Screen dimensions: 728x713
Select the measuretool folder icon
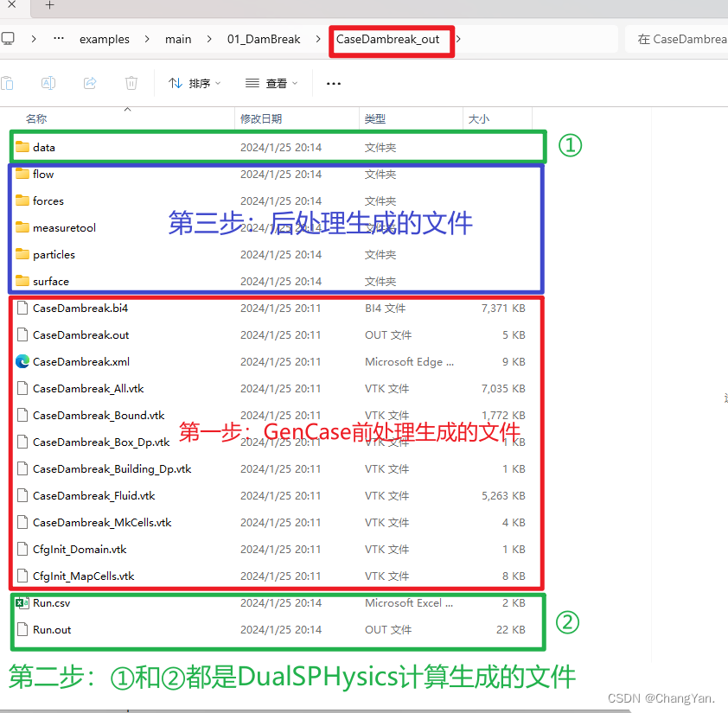coord(22,227)
